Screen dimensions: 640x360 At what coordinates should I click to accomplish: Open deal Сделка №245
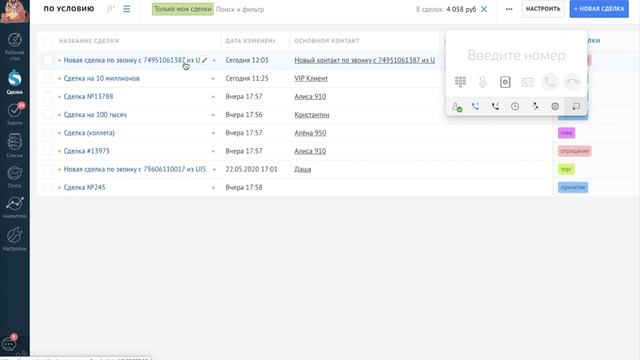click(x=84, y=187)
